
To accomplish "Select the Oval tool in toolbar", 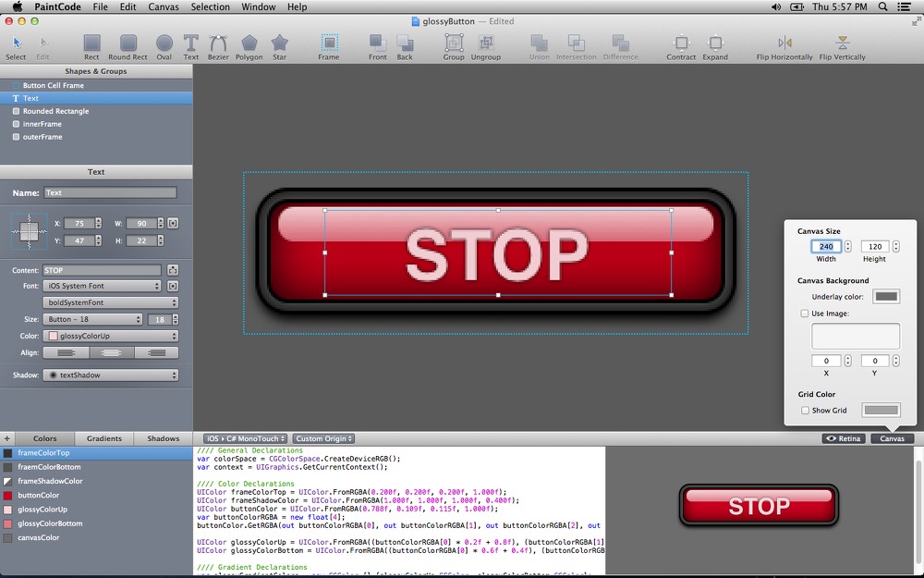I will 164,47.
